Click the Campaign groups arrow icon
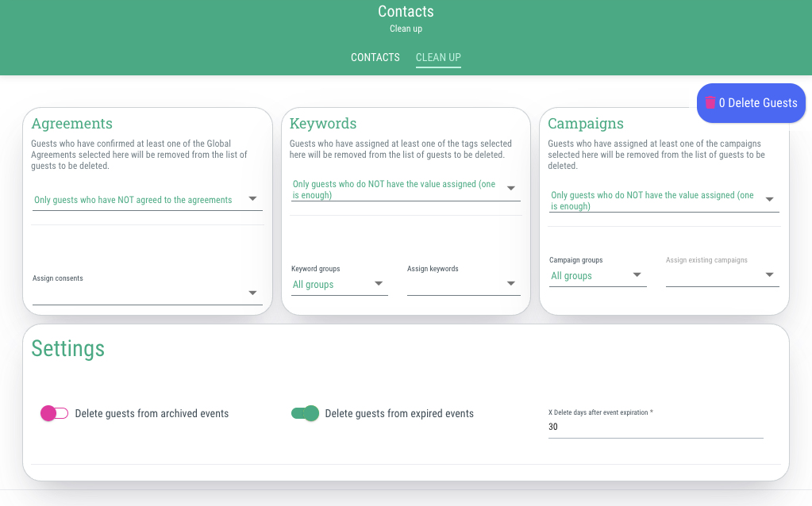Screen dimensions: 812x506 click(637, 274)
